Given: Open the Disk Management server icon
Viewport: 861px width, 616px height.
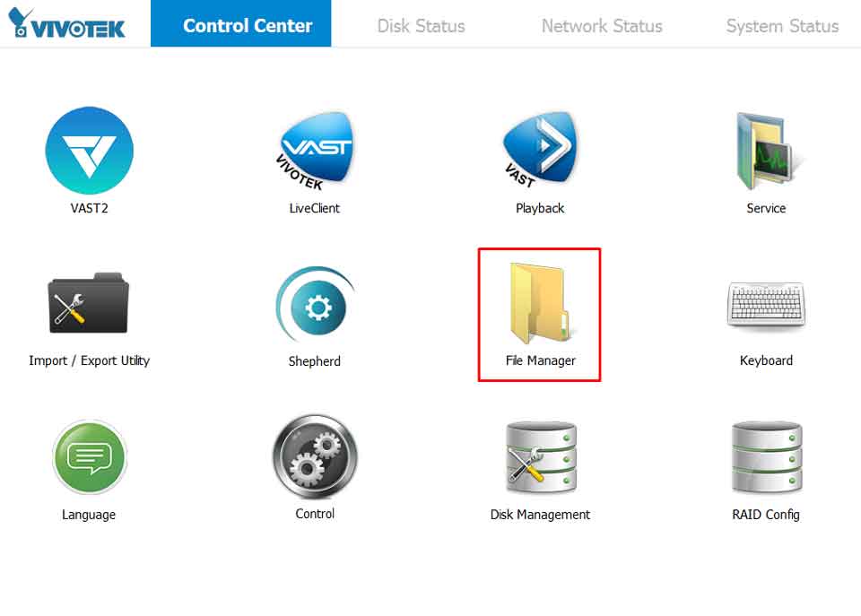Looking at the screenshot, I should pyautogui.click(x=540, y=457).
